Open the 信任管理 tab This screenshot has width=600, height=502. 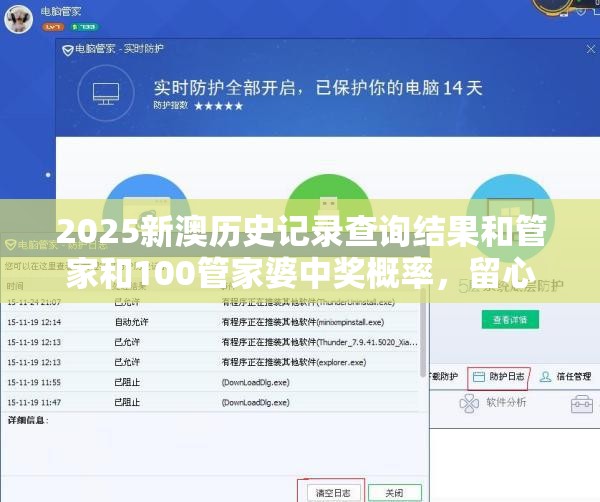pos(566,376)
